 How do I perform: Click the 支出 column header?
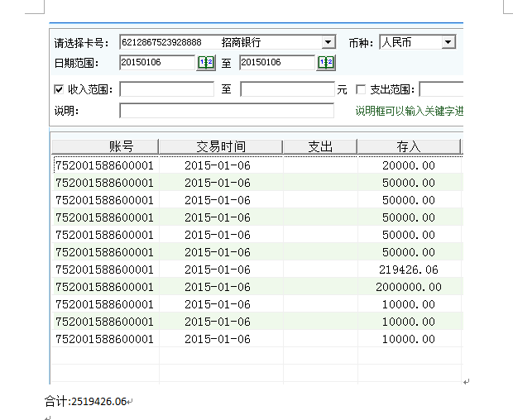(x=320, y=147)
